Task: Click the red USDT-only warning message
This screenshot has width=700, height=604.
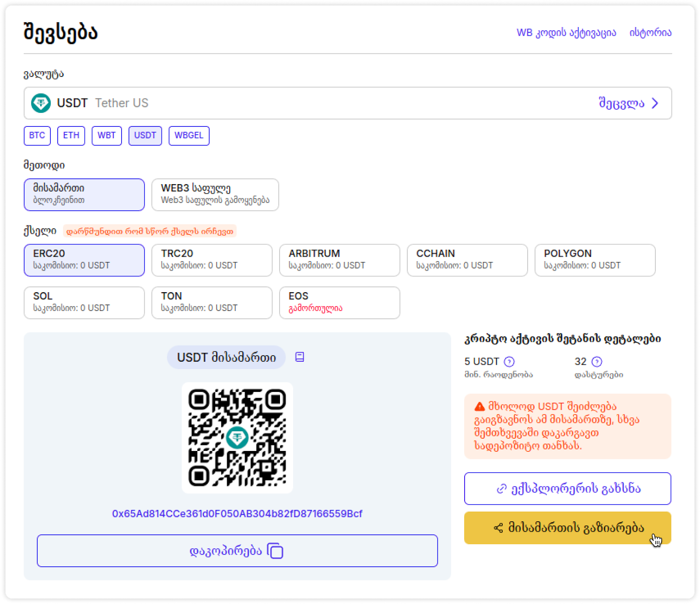Action: point(568,426)
